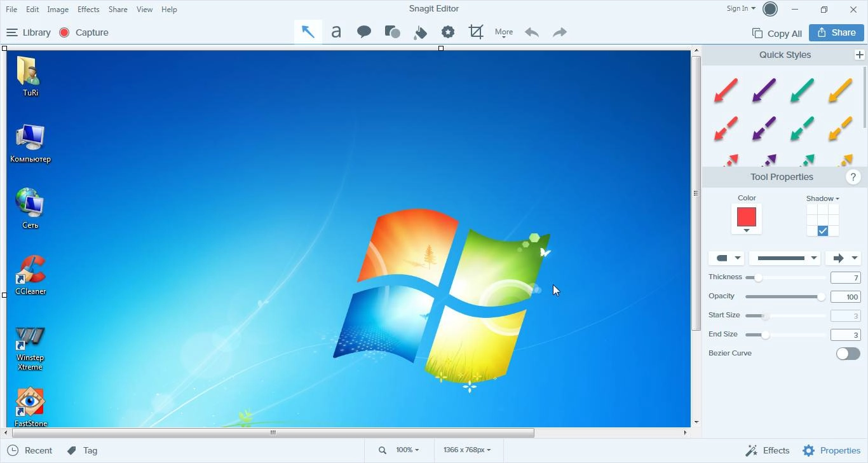The height and width of the screenshot is (463, 868).
Task: Click the red Color swatch
Action: [747, 217]
